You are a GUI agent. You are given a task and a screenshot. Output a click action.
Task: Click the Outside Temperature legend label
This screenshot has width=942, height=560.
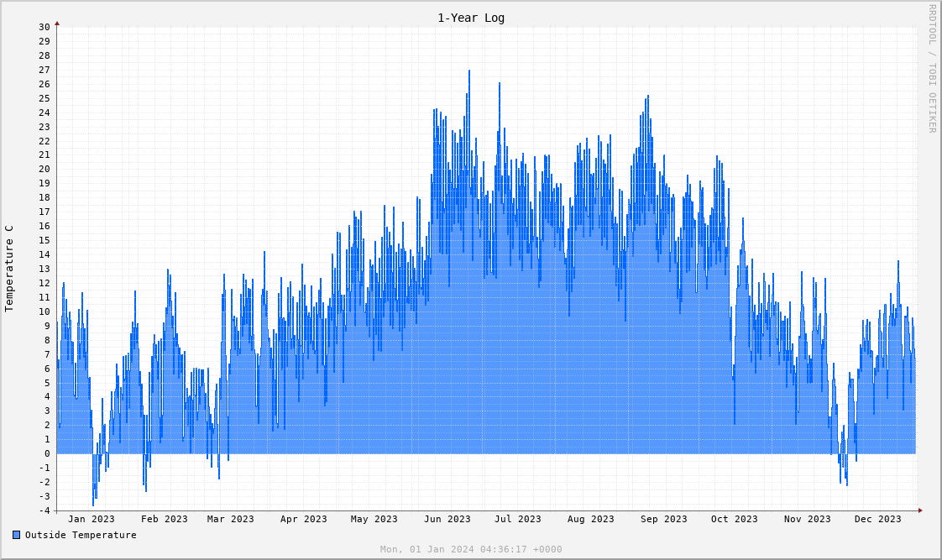point(80,535)
